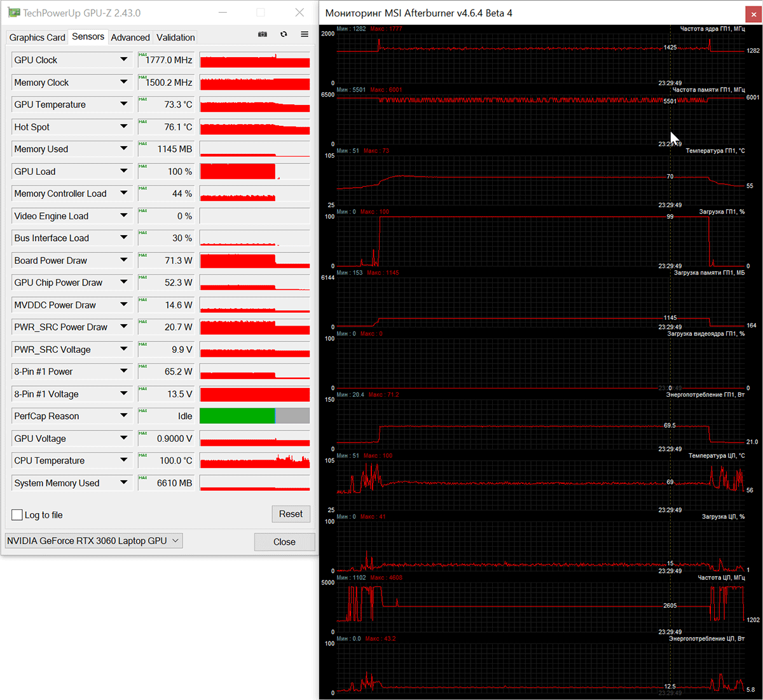Click the GPU Load red history graph

point(254,171)
